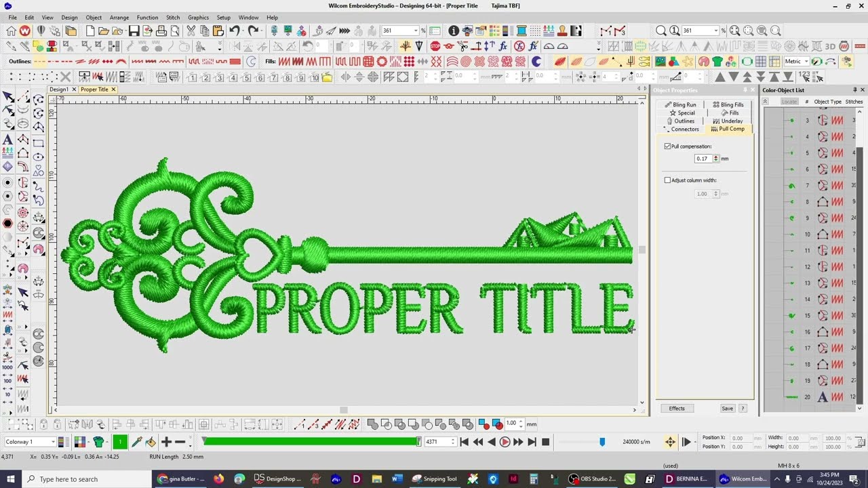The image size is (868, 488).
Task: Open main toolbar zoom percentage dropdown
Action: (415, 30)
